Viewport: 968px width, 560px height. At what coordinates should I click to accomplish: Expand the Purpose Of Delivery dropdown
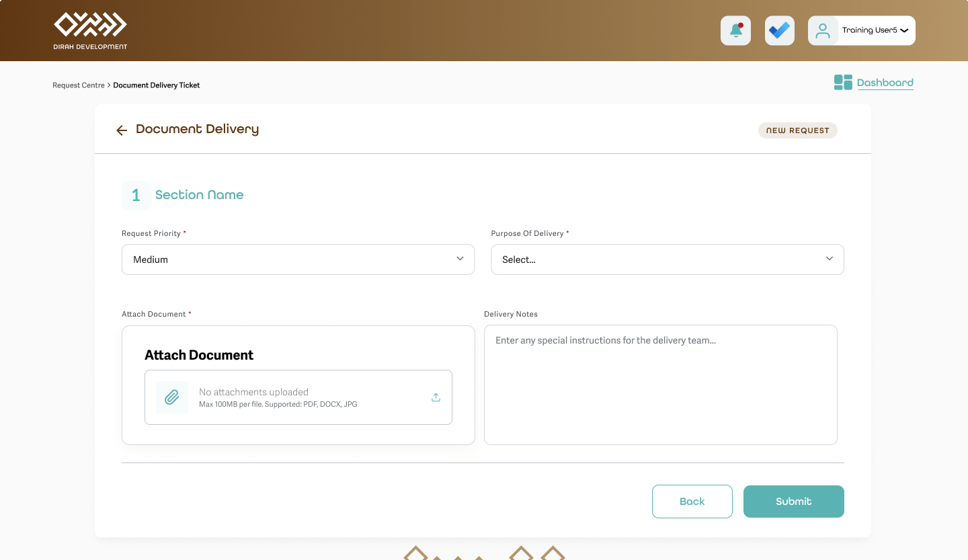668,259
